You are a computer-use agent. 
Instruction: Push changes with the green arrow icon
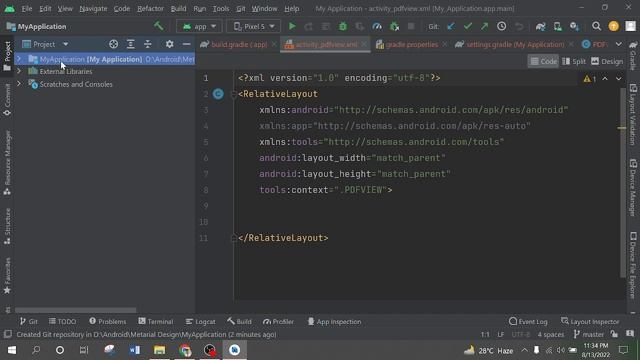[x=484, y=27]
